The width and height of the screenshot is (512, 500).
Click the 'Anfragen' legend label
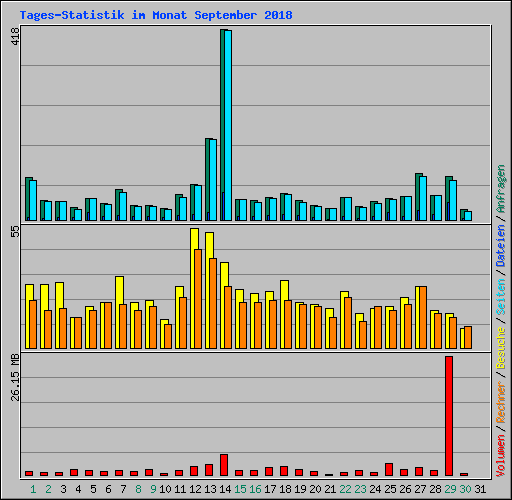(x=501, y=189)
